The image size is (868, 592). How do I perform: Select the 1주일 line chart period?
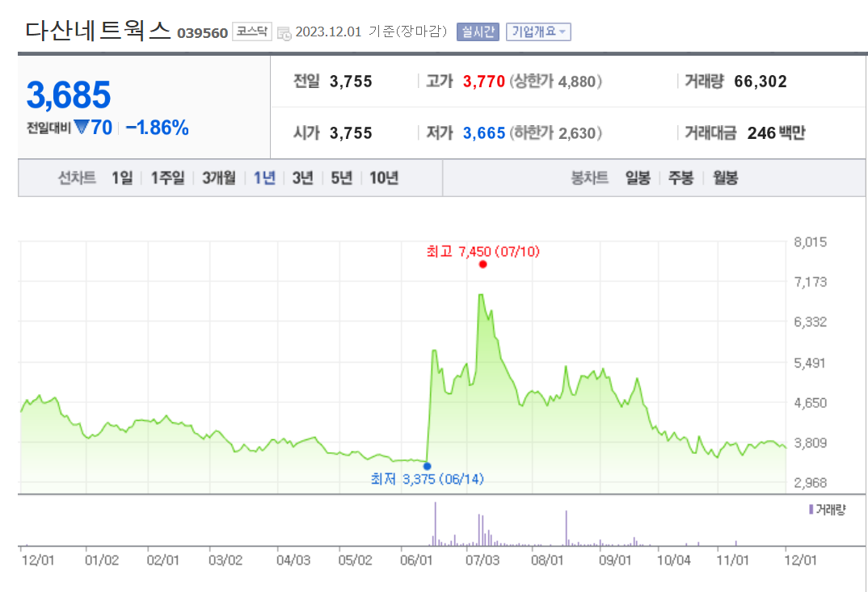168,178
